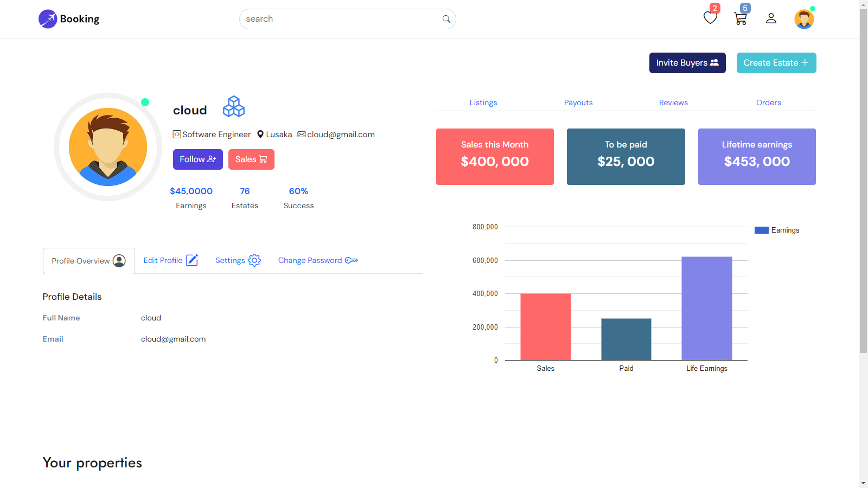Open Settings via the gear icon
Screen dimensions: 868x488
tap(254, 260)
